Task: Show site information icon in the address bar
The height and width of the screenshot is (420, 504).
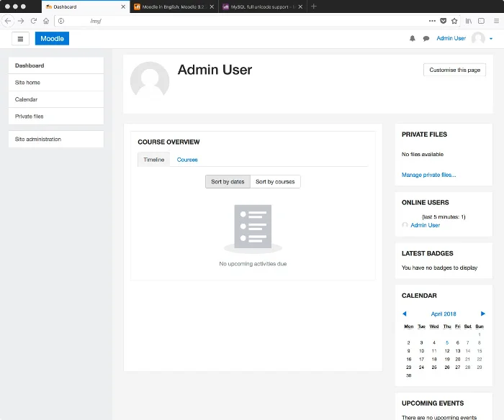Action: (x=61, y=21)
